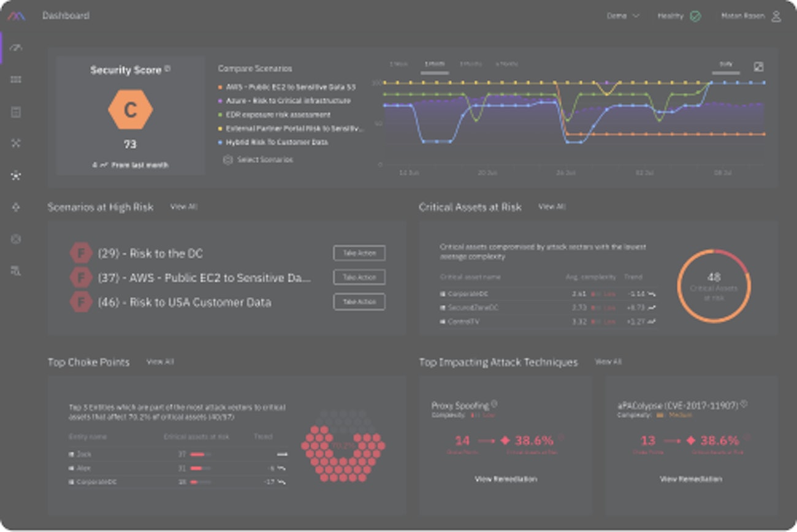Open the reports panel icon in sidebar
The height and width of the screenshot is (532, 797).
point(17,112)
